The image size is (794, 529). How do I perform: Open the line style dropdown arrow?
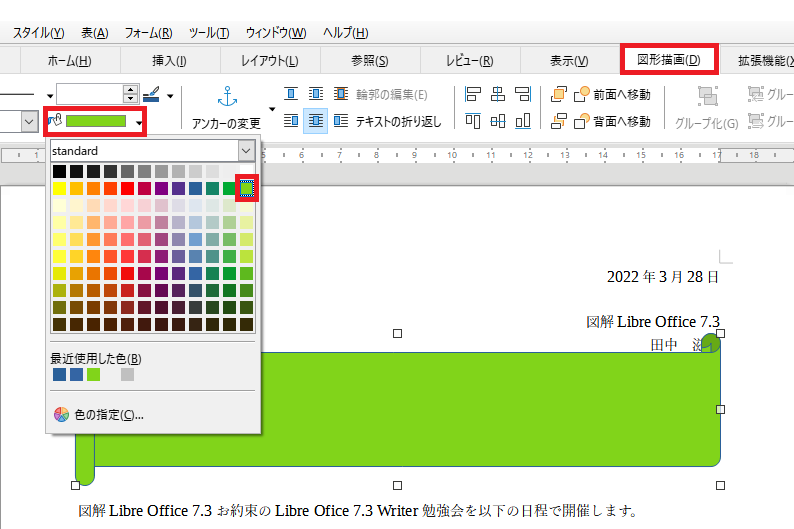click(50, 95)
